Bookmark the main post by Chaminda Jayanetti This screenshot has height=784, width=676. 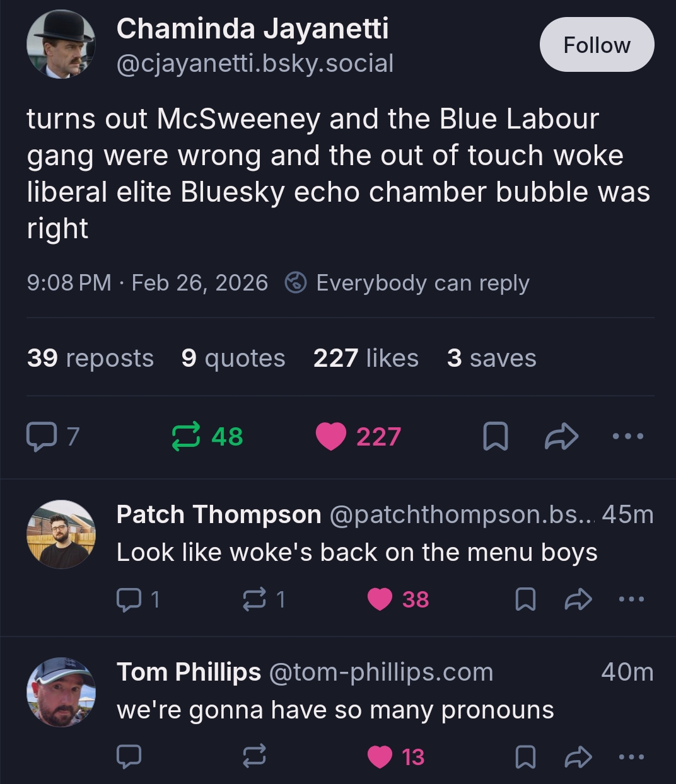[495, 436]
